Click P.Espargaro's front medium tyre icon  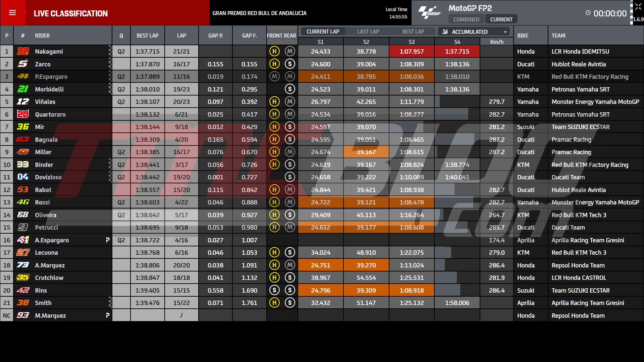[274, 76]
